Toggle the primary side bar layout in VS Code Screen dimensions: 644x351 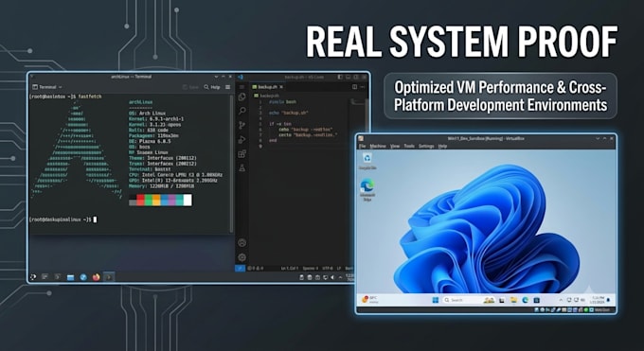pyautogui.click(x=340, y=77)
